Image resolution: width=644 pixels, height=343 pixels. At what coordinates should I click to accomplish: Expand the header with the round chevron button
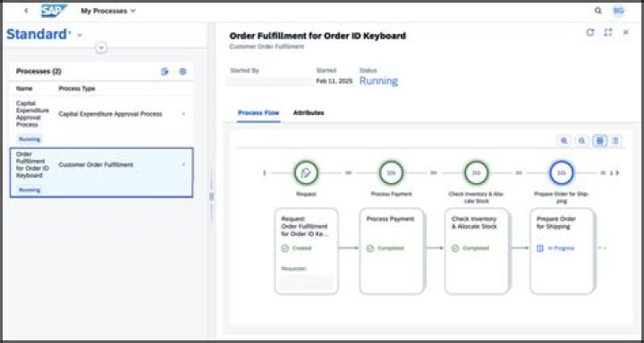(101, 48)
